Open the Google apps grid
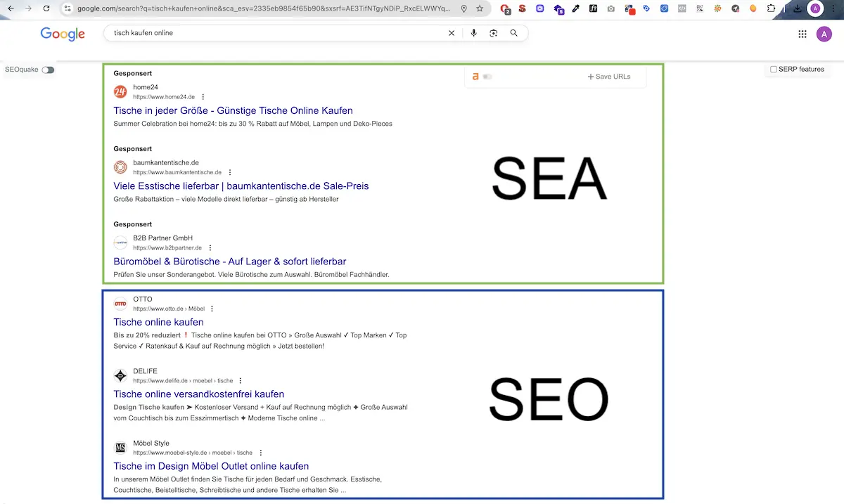The width and height of the screenshot is (844, 504). click(x=803, y=34)
